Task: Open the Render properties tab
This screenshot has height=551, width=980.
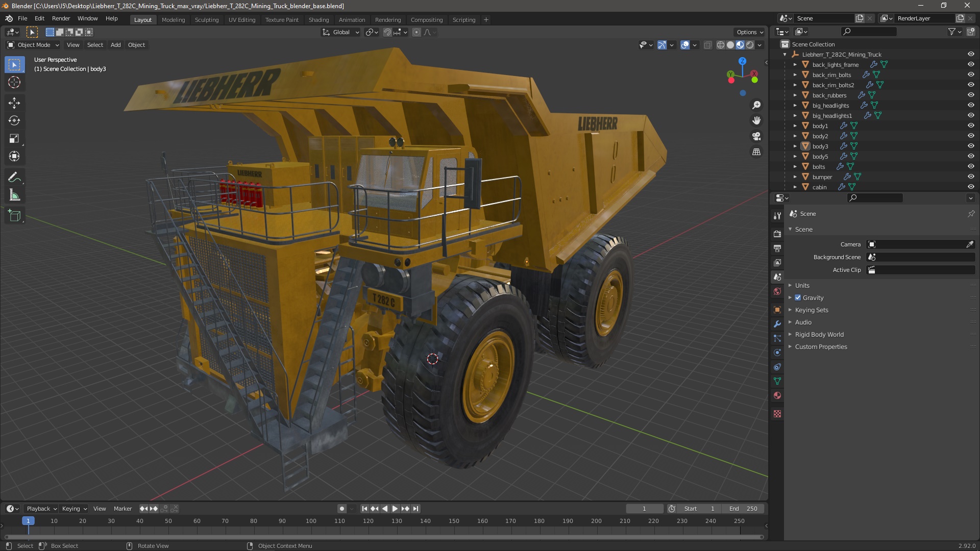Action: [777, 234]
